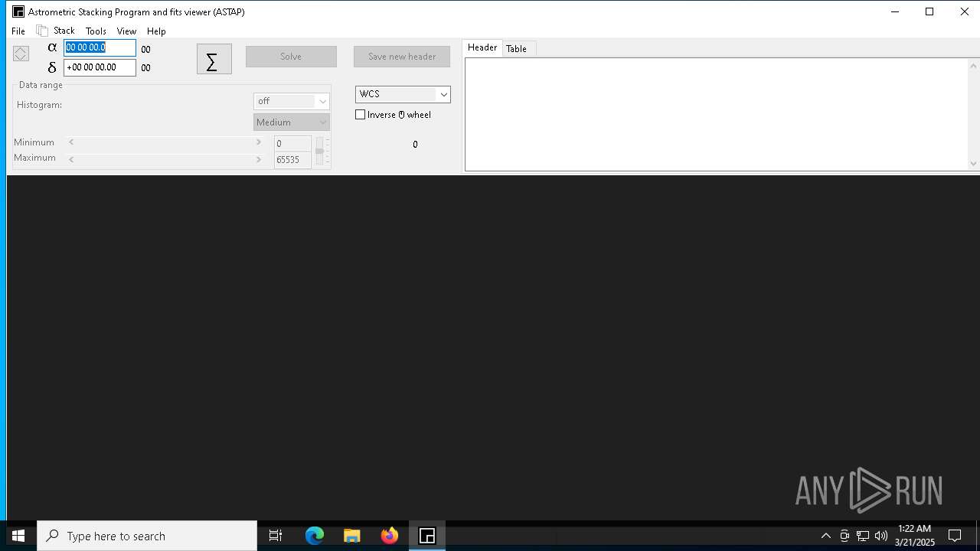Open File Explorer from the taskbar

[x=352, y=536]
